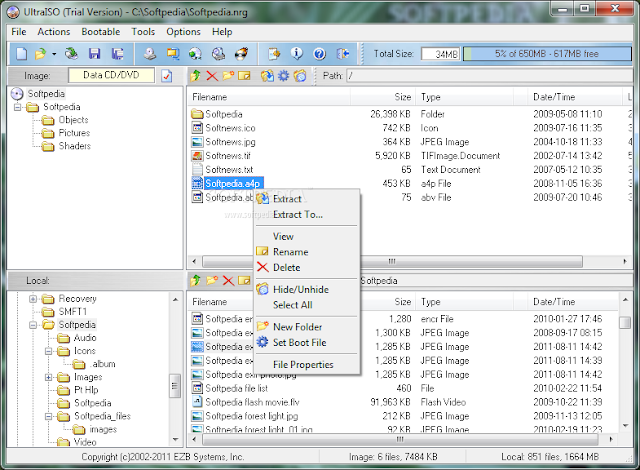Choose Delete in the context menu
Screen dimensions: 640x470
[x=307, y=267]
